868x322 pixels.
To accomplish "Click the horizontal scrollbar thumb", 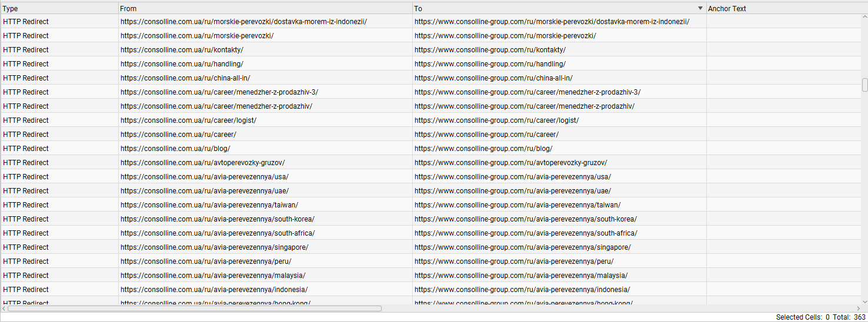I will [195, 308].
